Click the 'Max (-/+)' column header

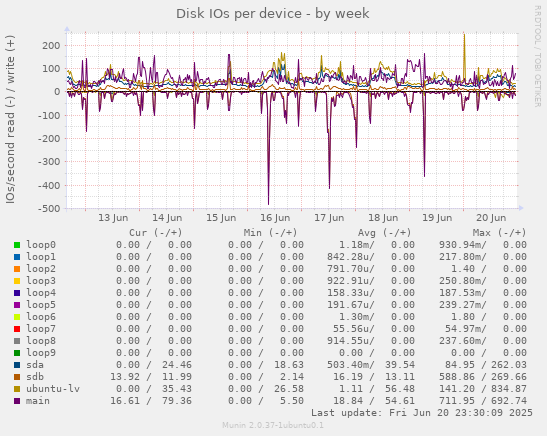pyautogui.click(x=499, y=233)
